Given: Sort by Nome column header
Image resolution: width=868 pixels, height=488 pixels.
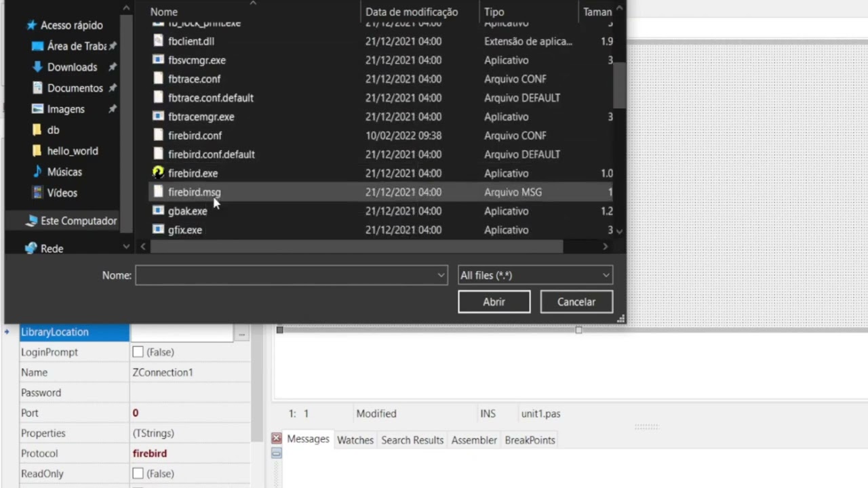Looking at the screenshot, I should [x=164, y=12].
